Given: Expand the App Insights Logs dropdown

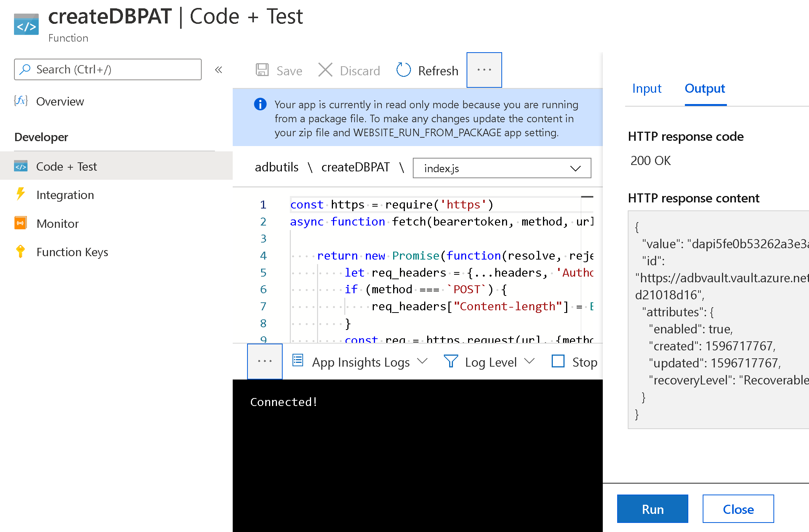Looking at the screenshot, I should coord(423,361).
